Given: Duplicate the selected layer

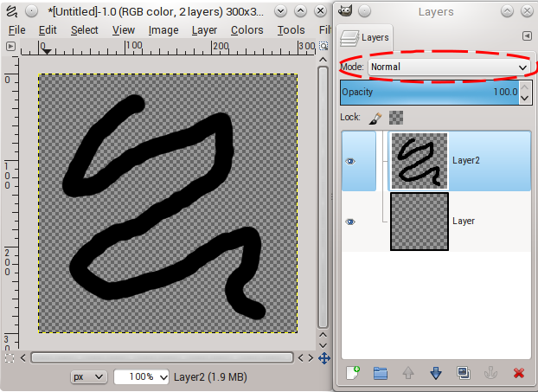Looking at the screenshot, I should (464, 373).
